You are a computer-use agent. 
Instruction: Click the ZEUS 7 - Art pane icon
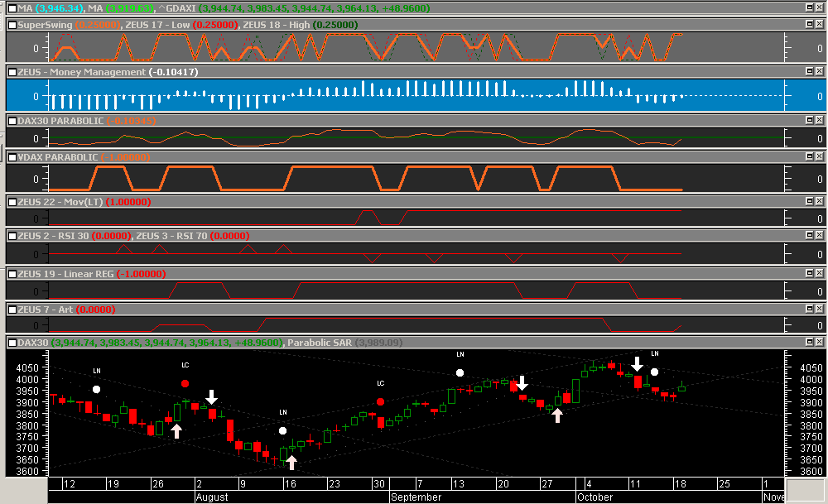[x=12, y=310]
